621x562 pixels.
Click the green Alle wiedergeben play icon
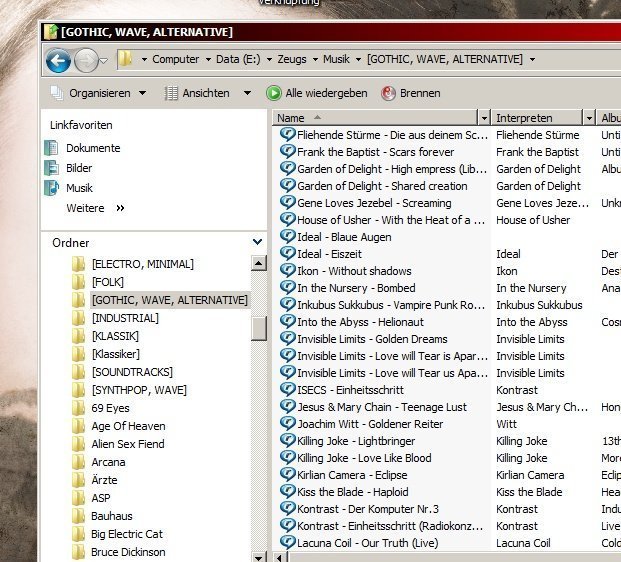(274, 93)
